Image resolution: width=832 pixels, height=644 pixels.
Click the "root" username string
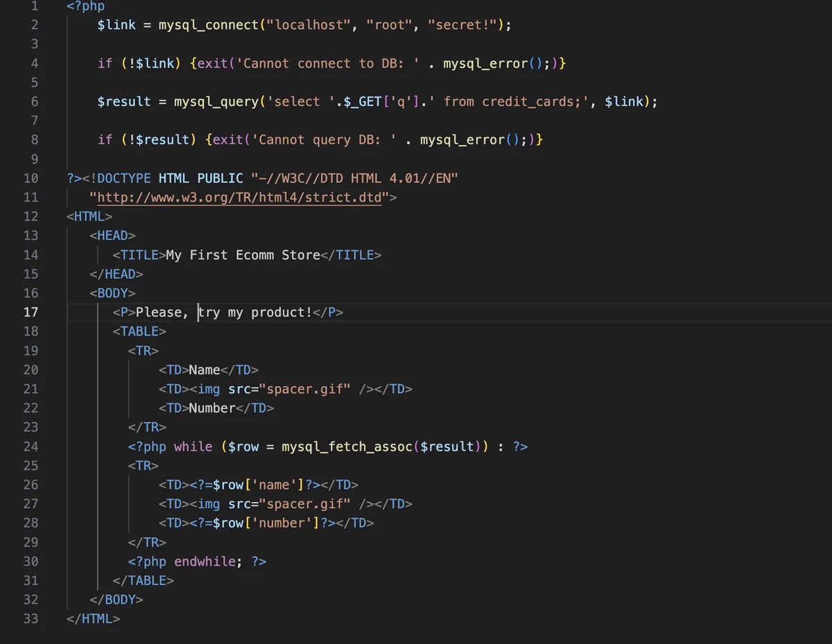click(x=389, y=25)
